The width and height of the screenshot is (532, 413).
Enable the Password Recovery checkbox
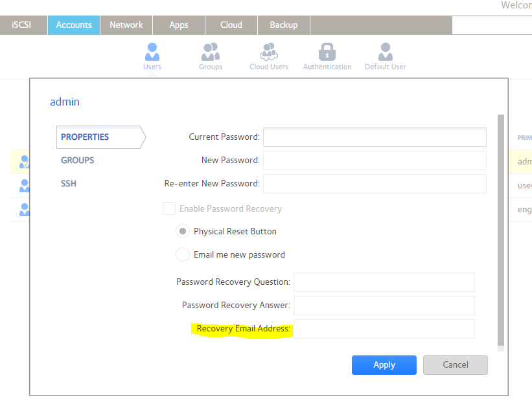pyautogui.click(x=169, y=208)
